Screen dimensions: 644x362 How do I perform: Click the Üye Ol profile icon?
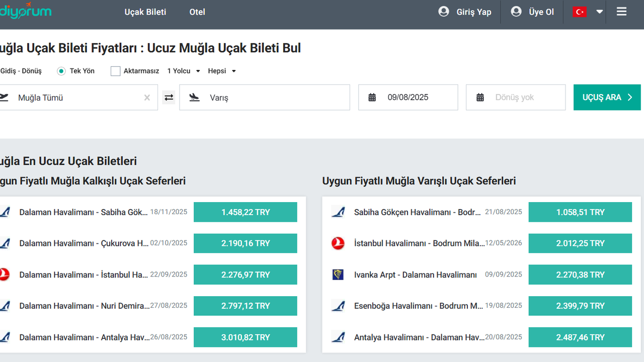tap(516, 12)
